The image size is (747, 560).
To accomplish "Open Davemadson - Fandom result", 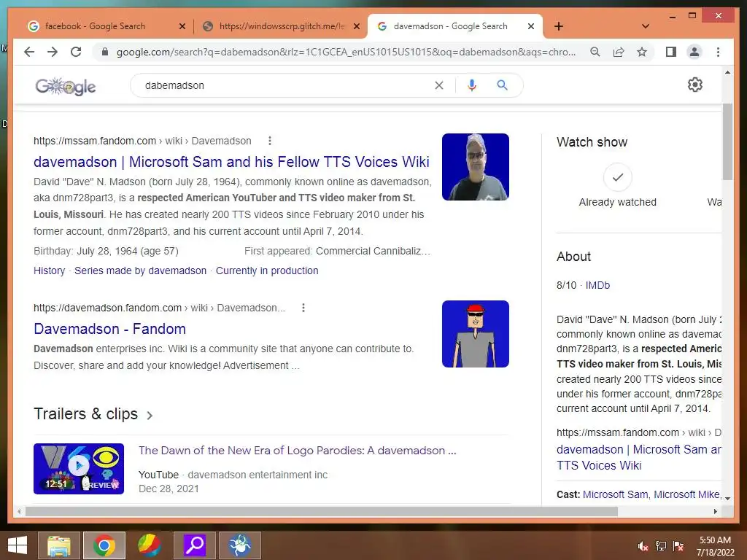I will pos(109,329).
